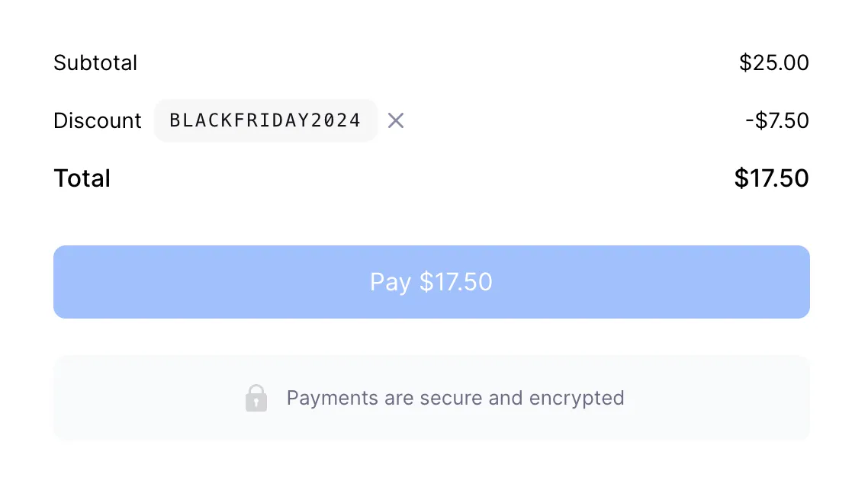This screenshot has width=868, height=503.
Task: Click the Discount label text
Action: tap(97, 120)
